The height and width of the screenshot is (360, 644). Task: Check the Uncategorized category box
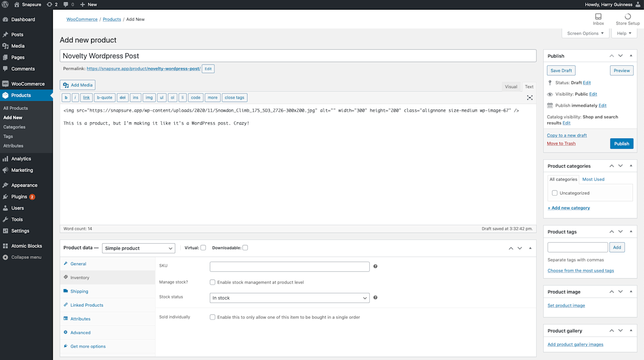click(x=555, y=193)
